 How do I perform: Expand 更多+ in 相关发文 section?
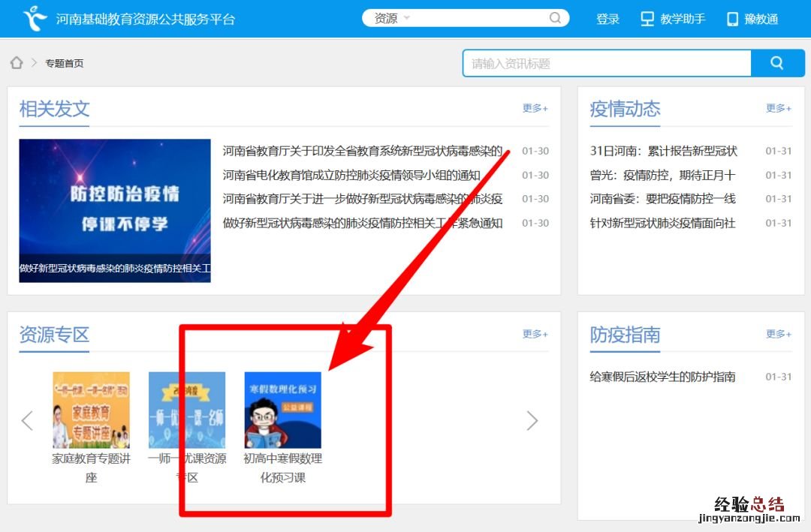coord(535,108)
